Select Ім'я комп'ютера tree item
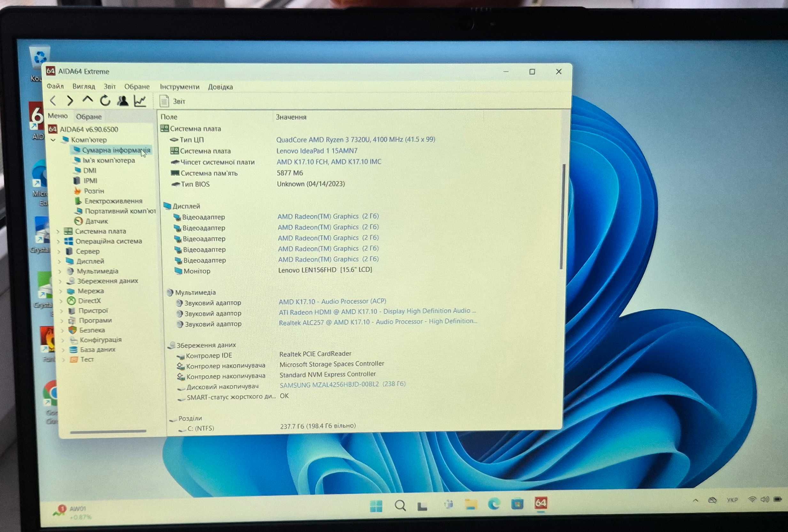The height and width of the screenshot is (532, 788). coord(104,160)
